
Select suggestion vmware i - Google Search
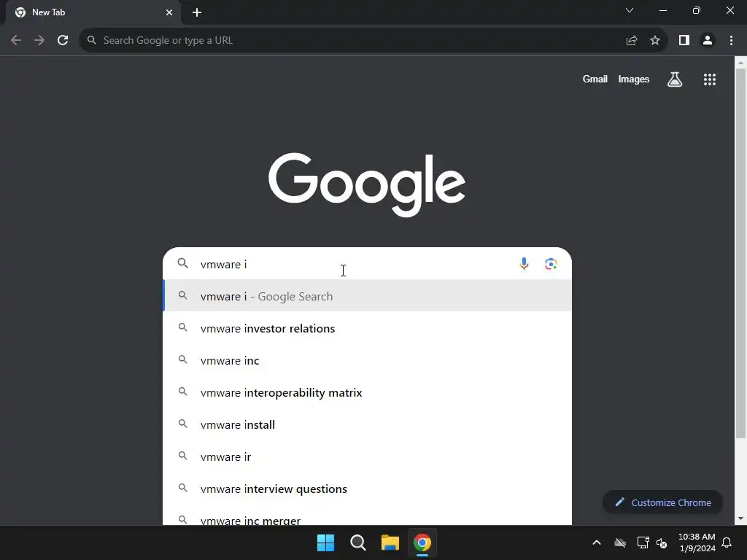[x=368, y=296]
